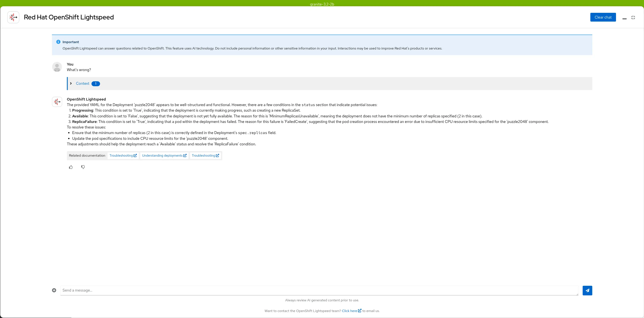Click the Click here email link
Viewport: 644px width, 318px height.
(352, 311)
